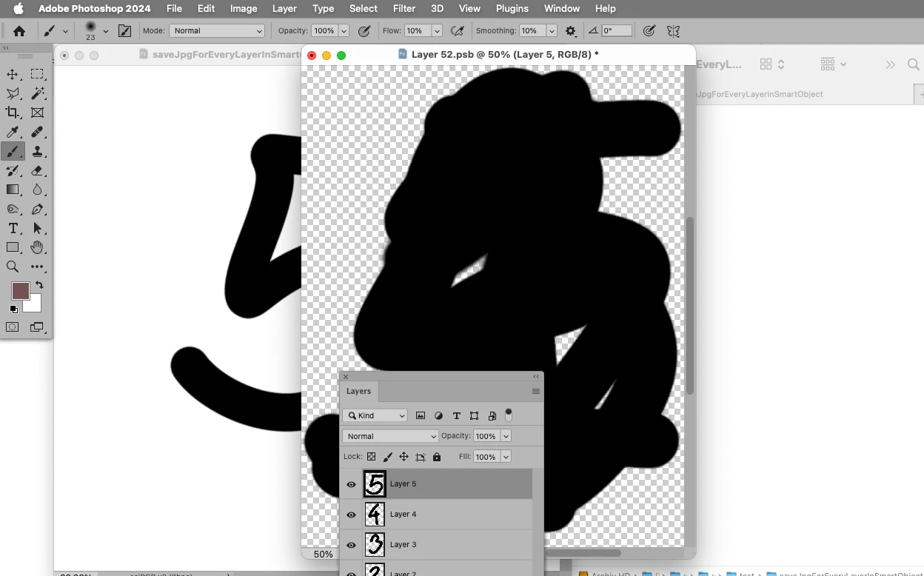The width and height of the screenshot is (924, 576).
Task: Open brush Opacity dropdown arrow
Action: click(x=344, y=31)
